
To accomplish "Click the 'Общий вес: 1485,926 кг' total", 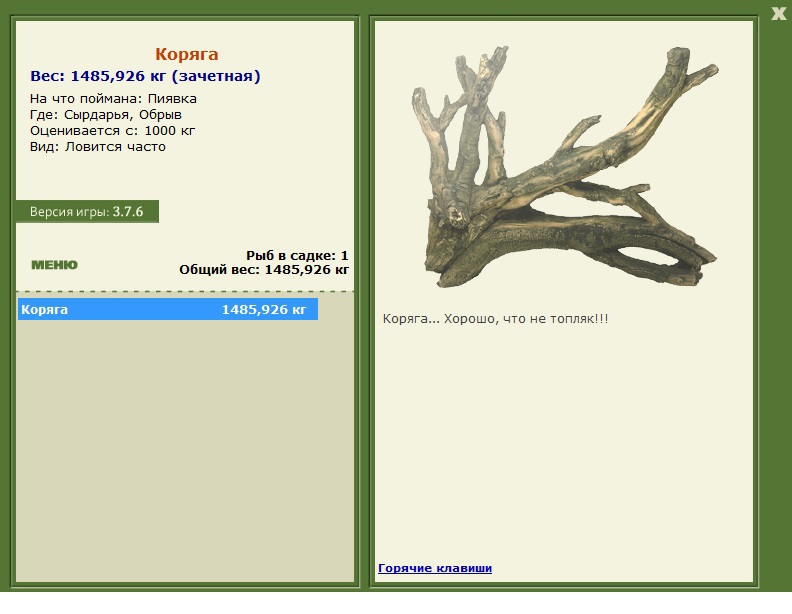I will coord(264,270).
